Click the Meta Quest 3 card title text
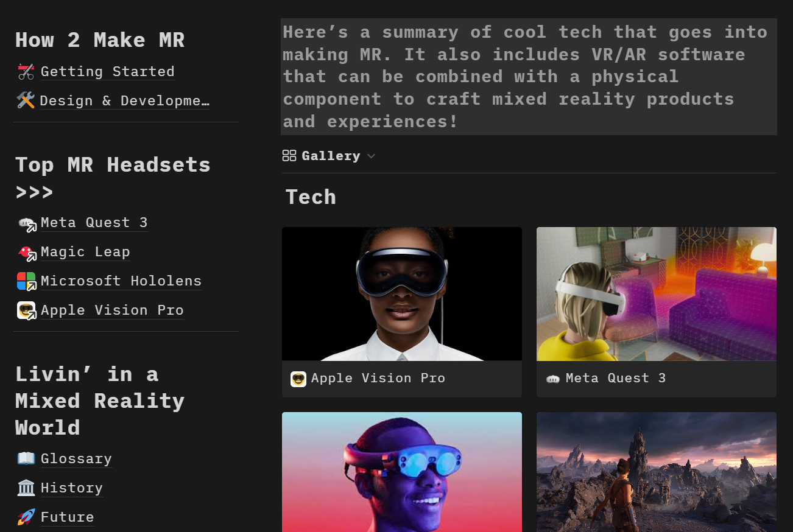 click(616, 379)
